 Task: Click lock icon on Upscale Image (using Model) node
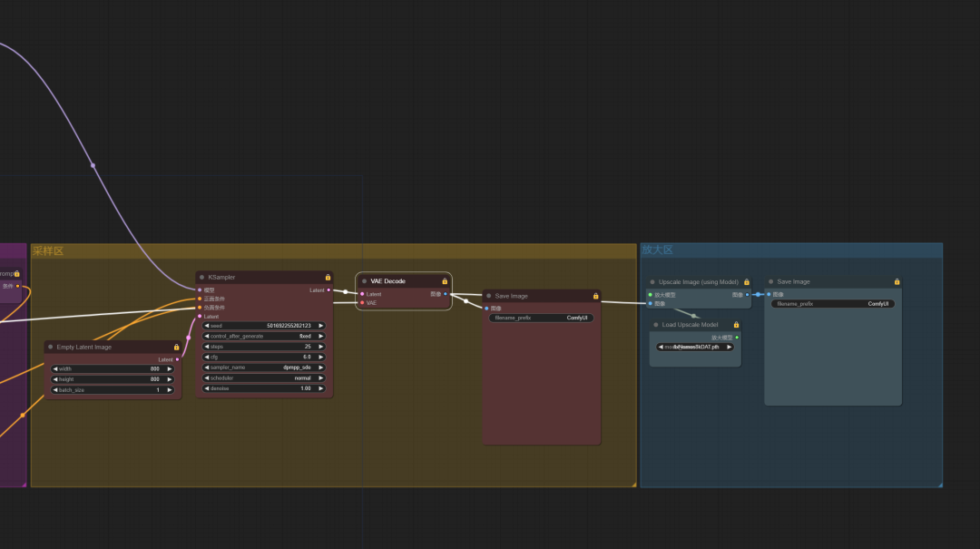tap(746, 282)
